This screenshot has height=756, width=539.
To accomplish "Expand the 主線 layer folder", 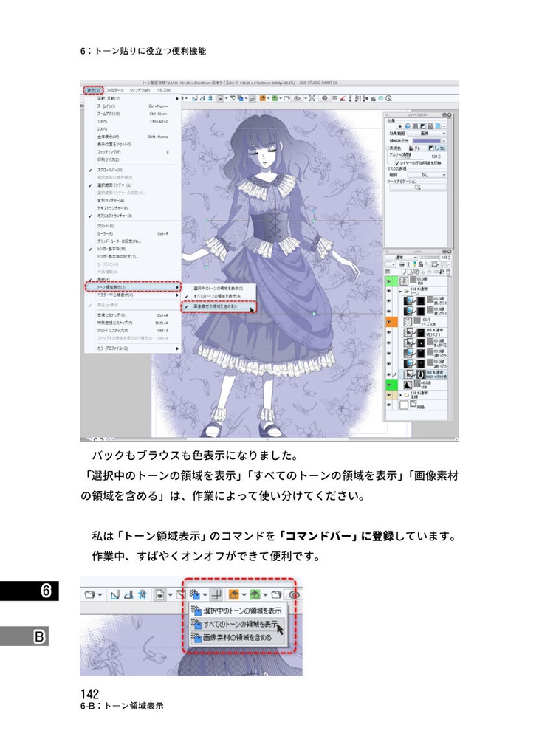I will [400, 396].
